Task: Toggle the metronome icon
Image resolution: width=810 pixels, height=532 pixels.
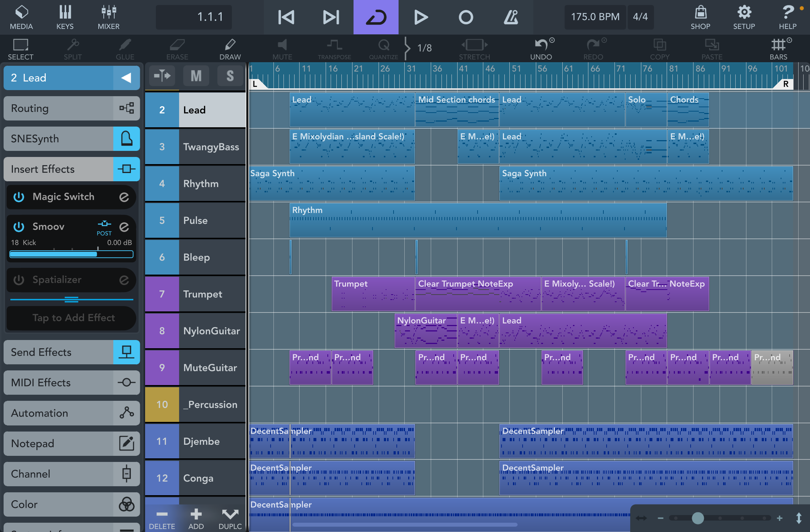Action: pyautogui.click(x=510, y=17)
